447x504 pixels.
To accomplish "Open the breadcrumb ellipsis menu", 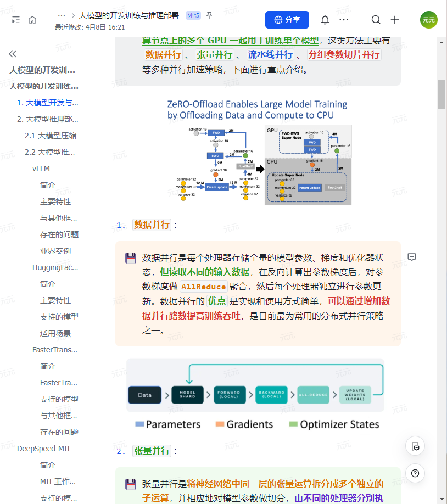I will [62, 15].
